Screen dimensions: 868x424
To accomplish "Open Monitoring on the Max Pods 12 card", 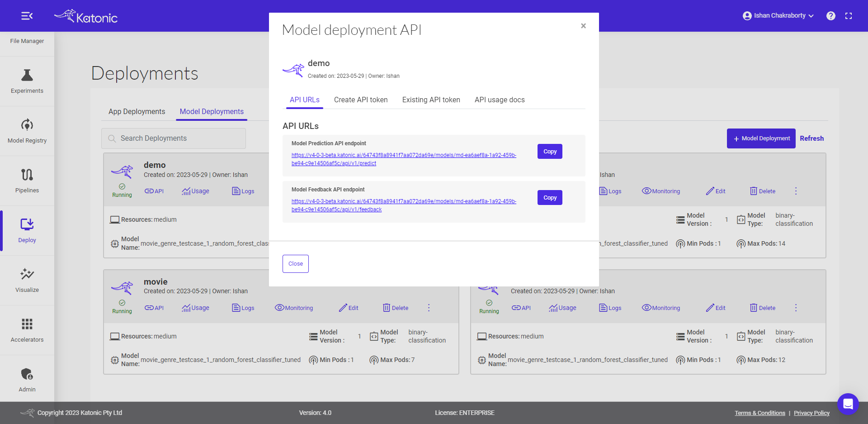I will 661,308.
